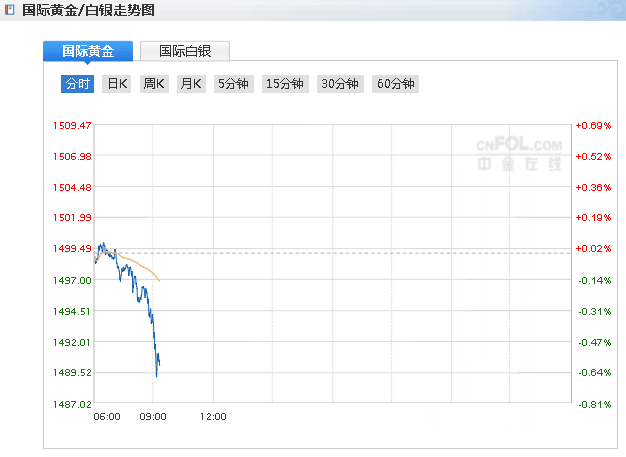
Task: Click the orange average price line
Action: 145,270
